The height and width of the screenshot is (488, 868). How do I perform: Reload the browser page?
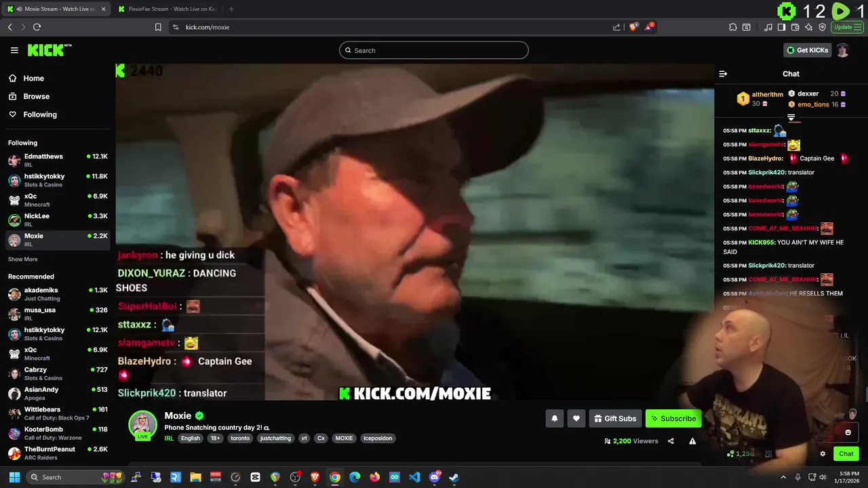37,27
